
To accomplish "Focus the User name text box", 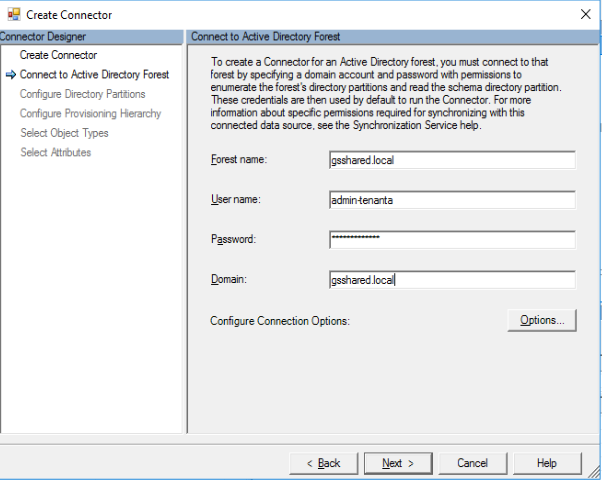I will (451, 200).
